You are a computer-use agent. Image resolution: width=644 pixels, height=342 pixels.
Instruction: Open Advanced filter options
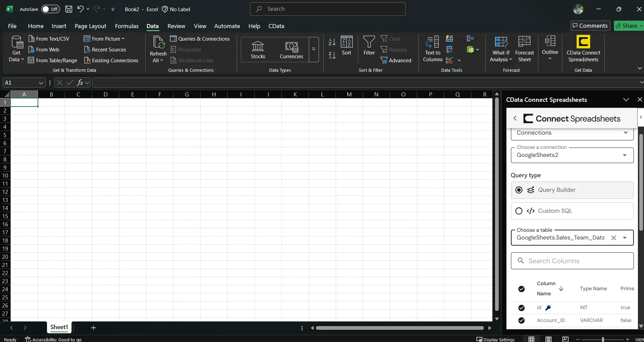click(x=396, y=61)
